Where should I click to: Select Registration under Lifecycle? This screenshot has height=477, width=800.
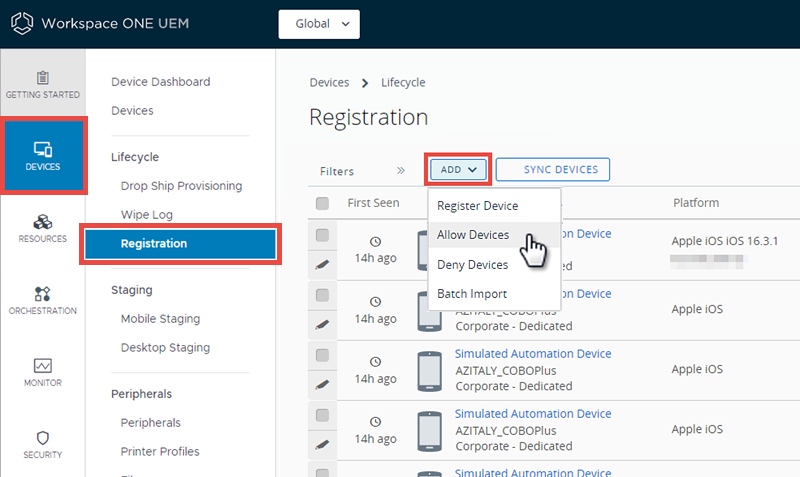(x=181, y=244)
